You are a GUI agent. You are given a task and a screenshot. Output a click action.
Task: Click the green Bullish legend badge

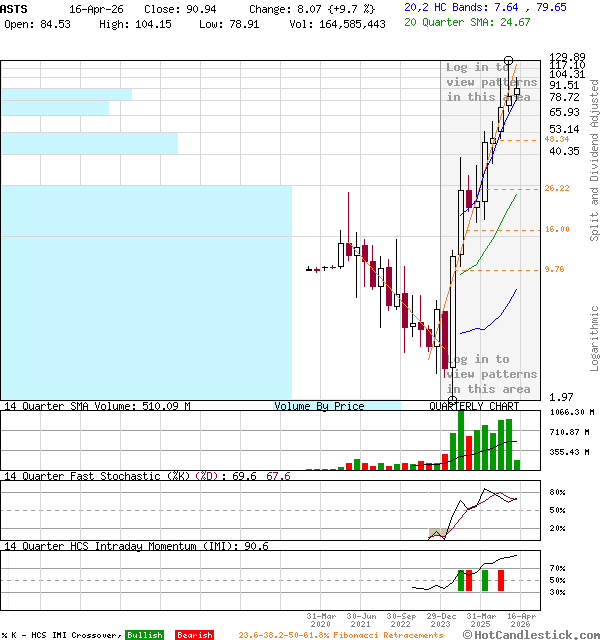144,635
